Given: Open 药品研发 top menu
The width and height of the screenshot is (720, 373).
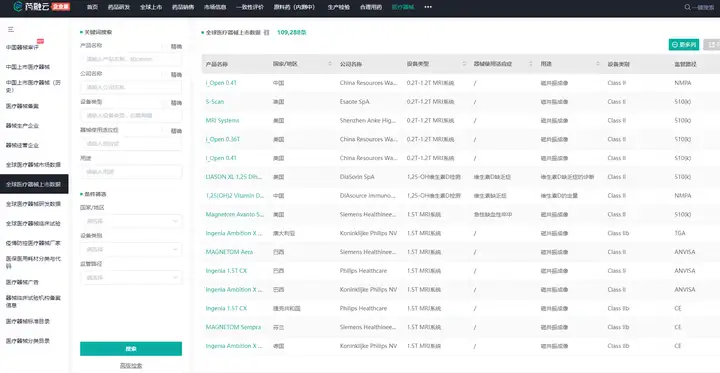Looking at the screenshot, I should (x=118, y=7).
